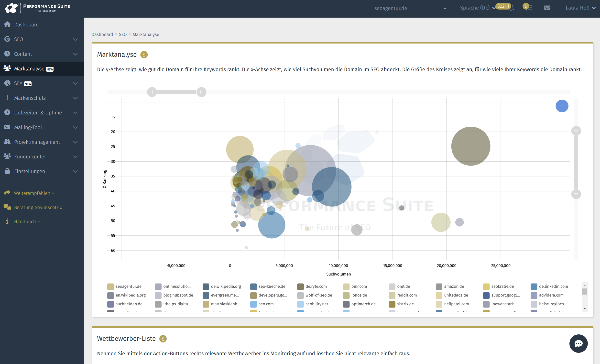Click the blue zoom-out minus button
The image size is (600, 364).
click(562, 106)
